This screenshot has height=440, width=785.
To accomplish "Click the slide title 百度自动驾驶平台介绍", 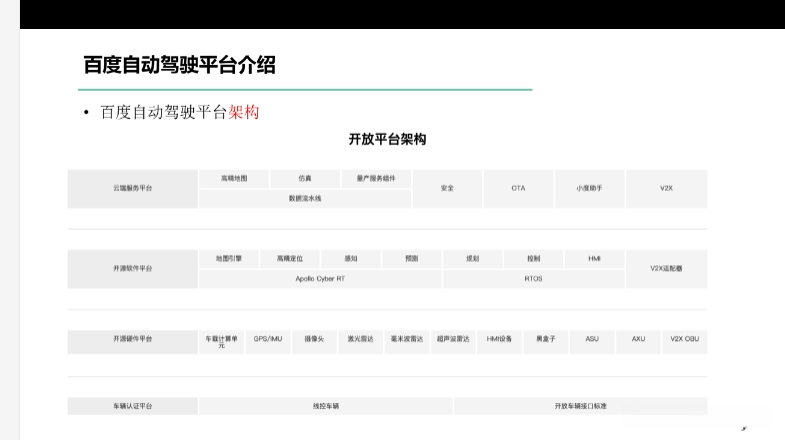I will point(179,65).
